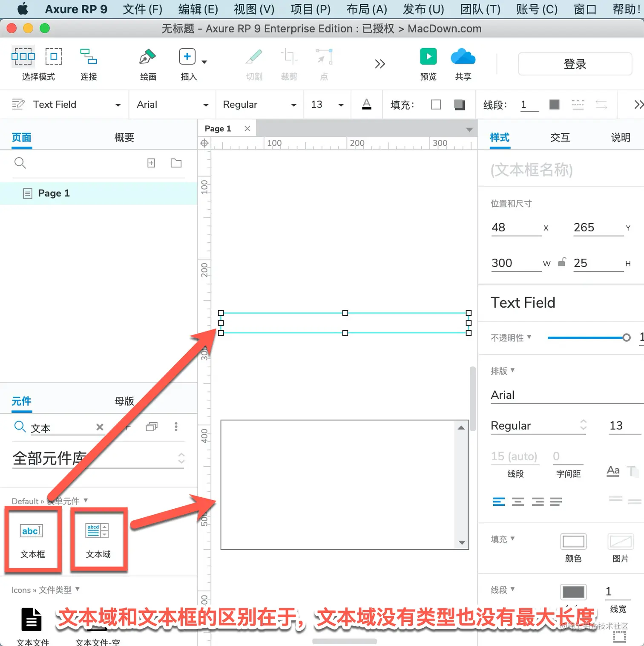Click the Crop (裁剪) tool icon

tap(289, 56)
